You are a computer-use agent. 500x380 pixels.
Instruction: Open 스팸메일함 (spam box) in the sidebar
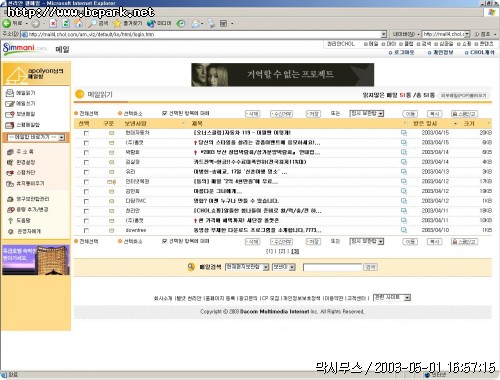coord(28,125)
